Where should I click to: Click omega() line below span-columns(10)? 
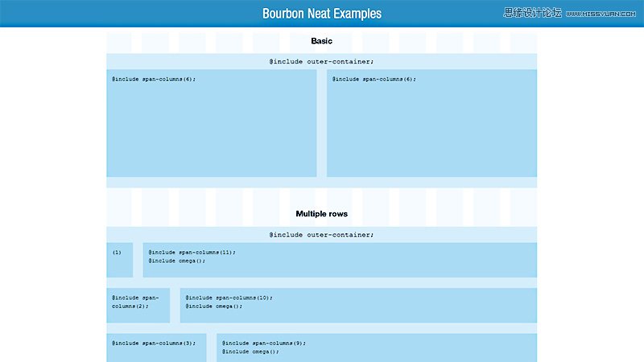[213, 306]
